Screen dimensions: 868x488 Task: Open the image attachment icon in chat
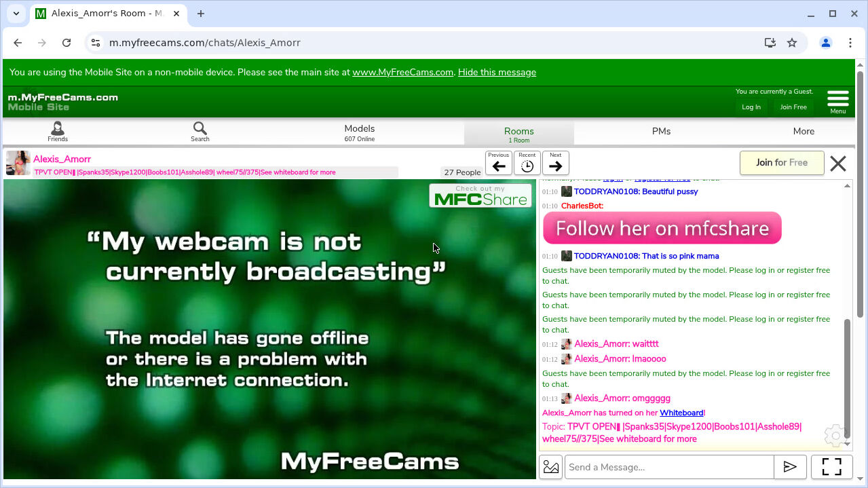[551, 467]
